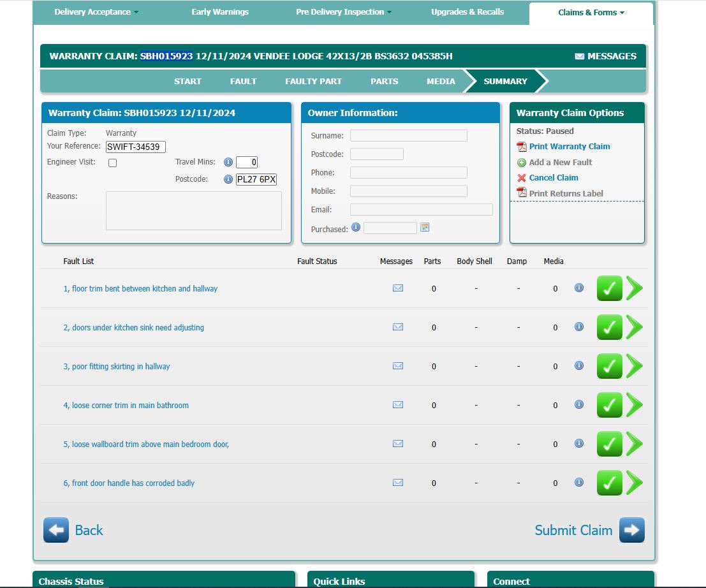Expand the Delivery Acceptance menu
Screen dimensions: 706x588
96,12
